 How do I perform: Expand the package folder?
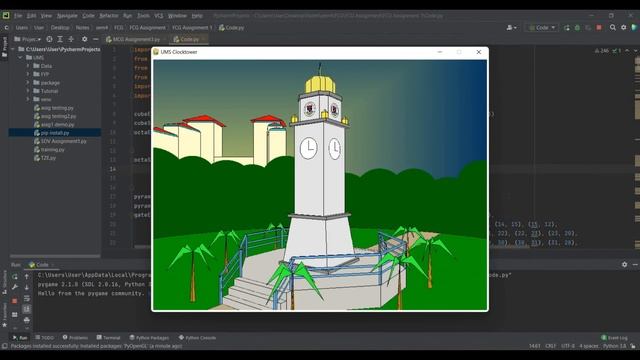pyautogui.click(x=28, y=82)
